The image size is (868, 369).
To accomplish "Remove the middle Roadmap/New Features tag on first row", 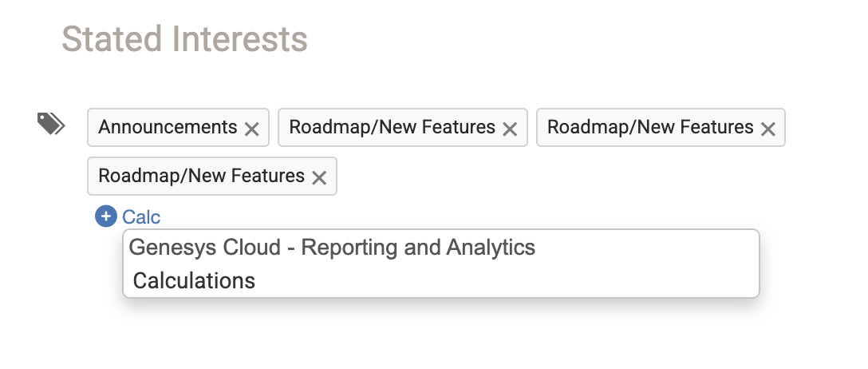I will (510, 129).
